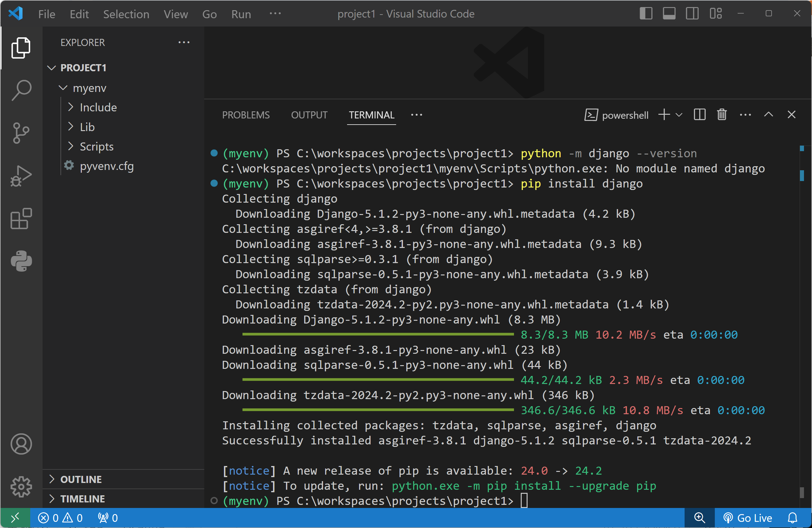Screen dimensions: 812x528
Task: Toggle the bottom panel layout button
Action: 669,14
